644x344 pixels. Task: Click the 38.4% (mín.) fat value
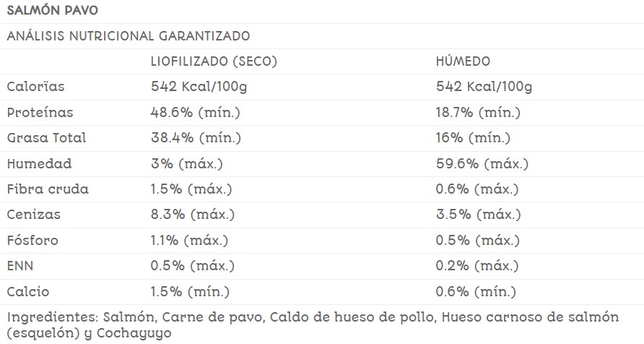pos(196,138)
